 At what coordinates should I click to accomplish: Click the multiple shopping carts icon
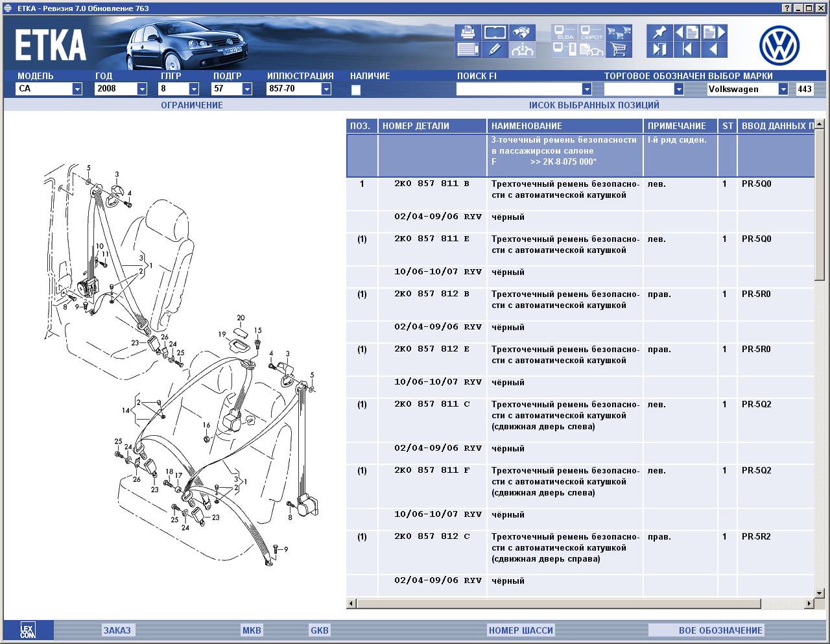coord(619,32)
